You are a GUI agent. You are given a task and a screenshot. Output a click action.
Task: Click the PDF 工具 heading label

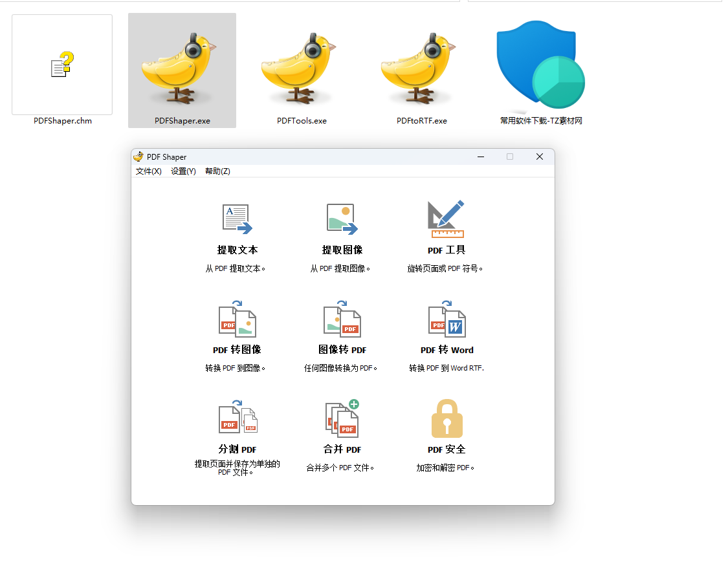(x=447, y=250)
